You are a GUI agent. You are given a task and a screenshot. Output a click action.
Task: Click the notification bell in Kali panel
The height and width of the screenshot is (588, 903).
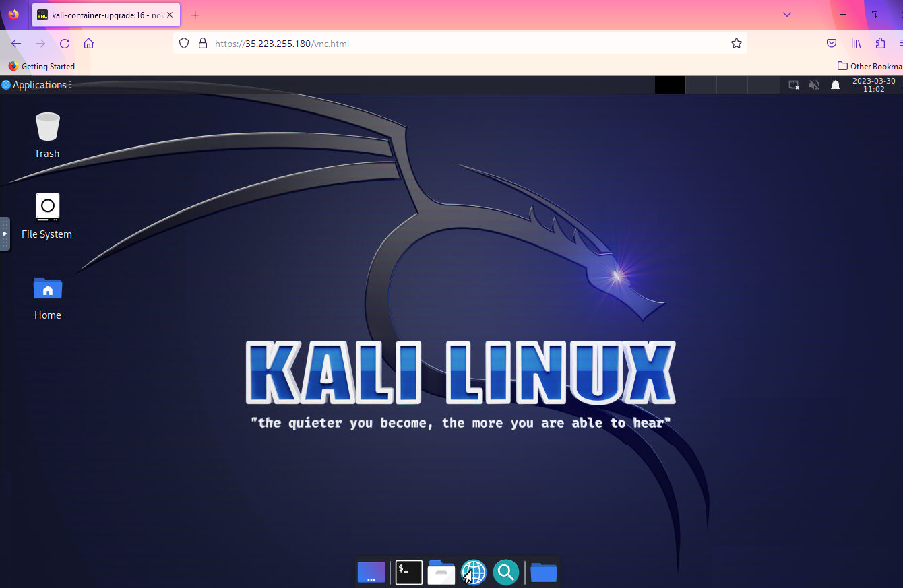pos(836,85)
